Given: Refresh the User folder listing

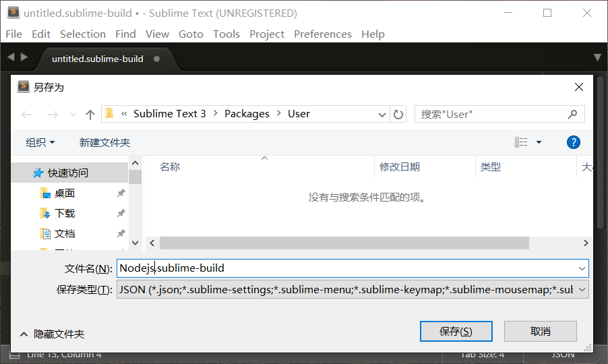Looking at the screenshot, I should 398,115.
